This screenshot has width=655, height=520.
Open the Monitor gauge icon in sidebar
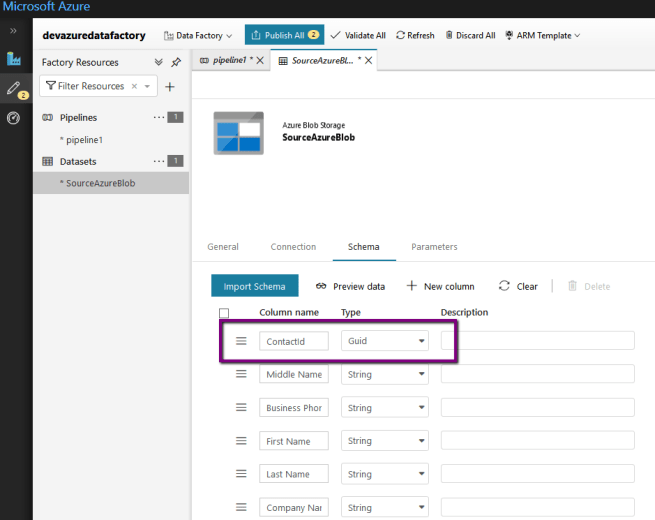click(x=14, y=118)
